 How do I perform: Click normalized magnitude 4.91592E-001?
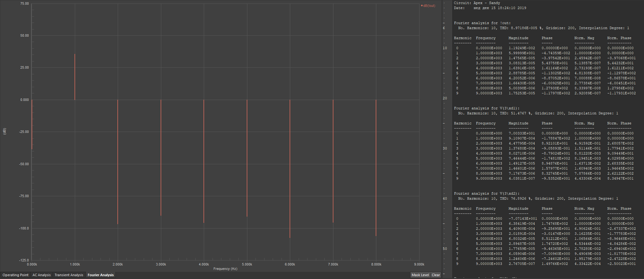tap(587, 143)
